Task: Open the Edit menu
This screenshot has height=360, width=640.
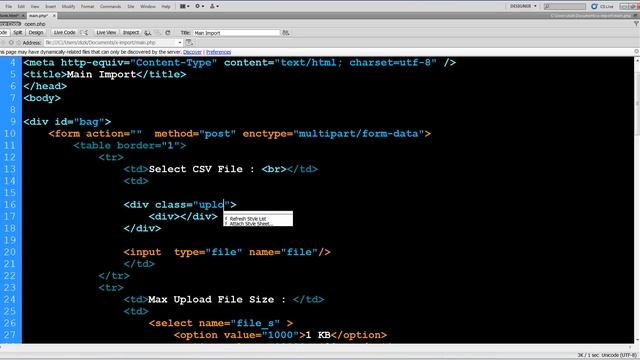Action: (21, 6)
